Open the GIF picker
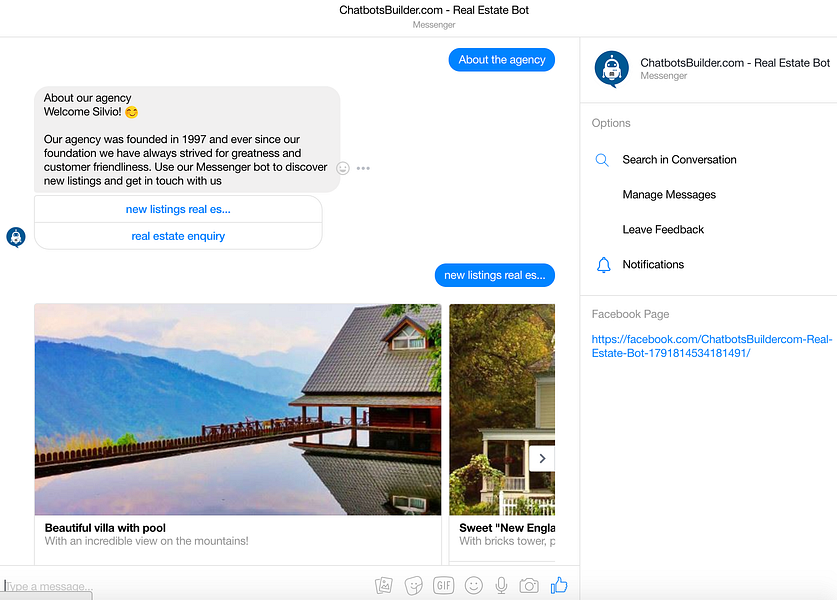Image resolution: width=837 pixels, height=600 pixels. pyautogui.click(x=443, y=585)
